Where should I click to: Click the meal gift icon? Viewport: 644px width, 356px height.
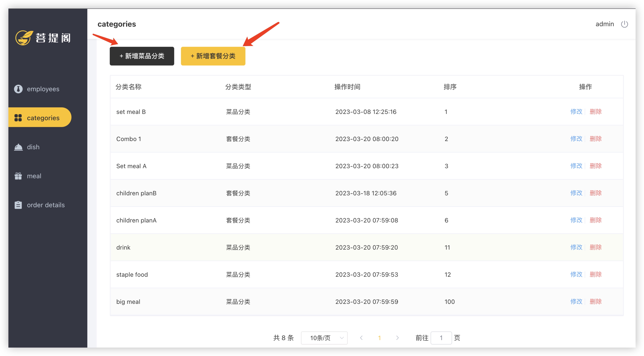(18, 176)
